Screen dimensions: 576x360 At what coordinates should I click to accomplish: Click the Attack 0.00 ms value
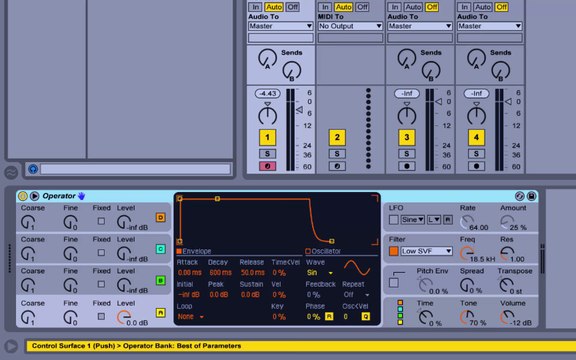point(190,273)
